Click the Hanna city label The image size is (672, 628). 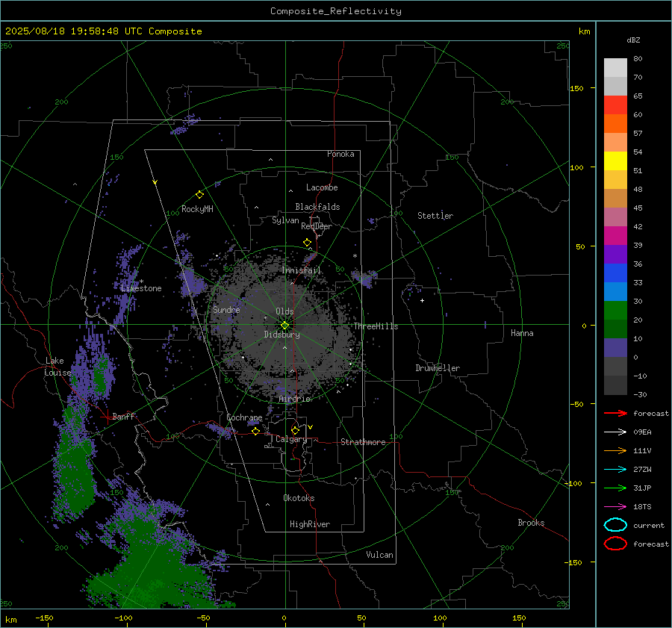tap(522, 333)
